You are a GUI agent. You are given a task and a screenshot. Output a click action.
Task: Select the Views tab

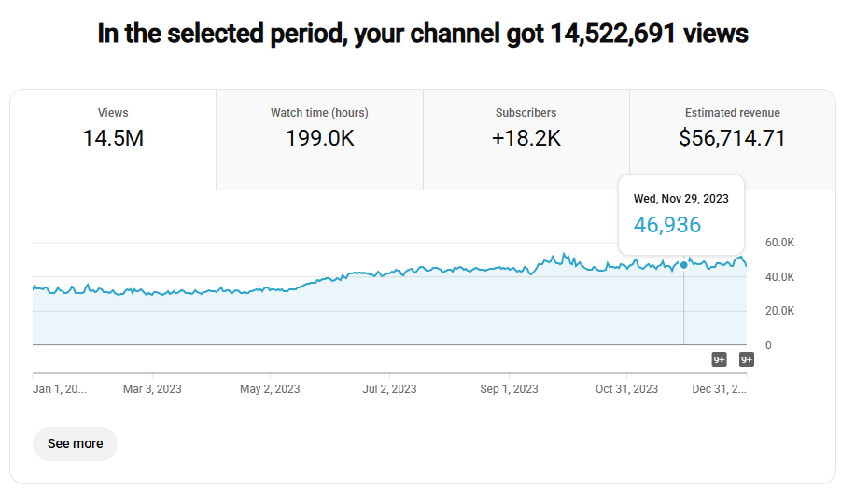pos(113,129)
